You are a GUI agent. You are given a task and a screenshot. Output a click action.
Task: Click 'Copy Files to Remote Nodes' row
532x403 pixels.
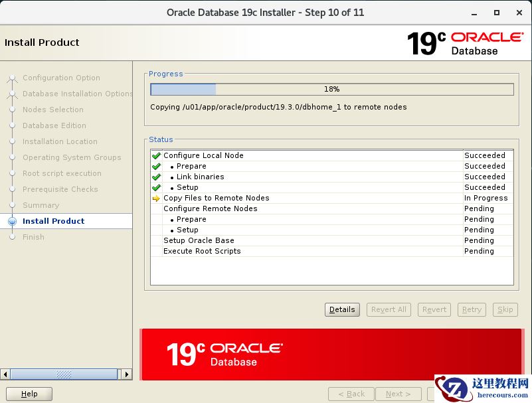[332, 198]
